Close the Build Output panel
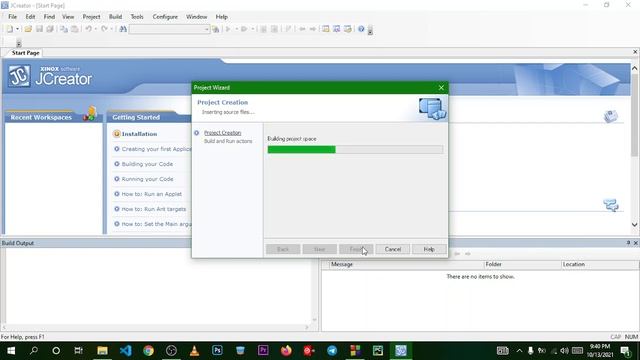Screen dimensions: 640x360 point(636,243)
